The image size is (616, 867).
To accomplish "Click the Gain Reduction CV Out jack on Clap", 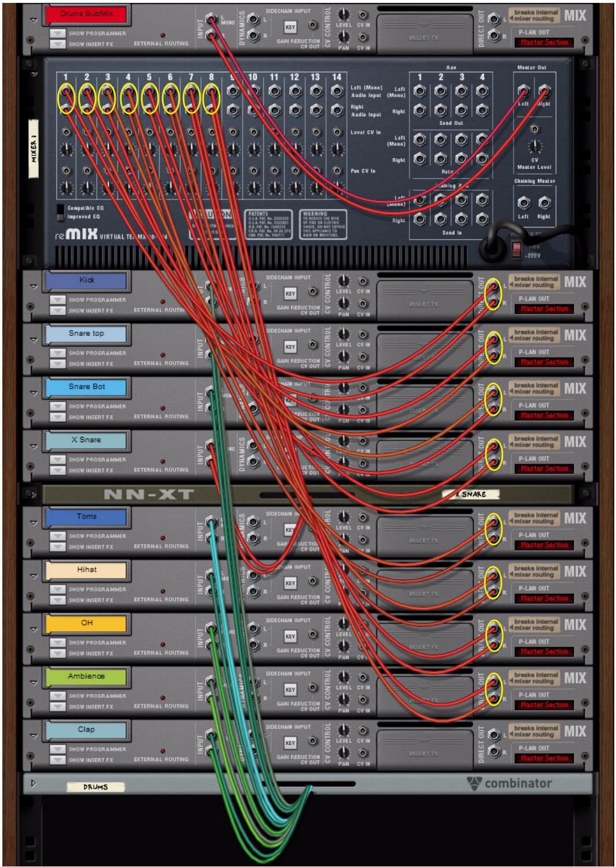I will point(313,741).
